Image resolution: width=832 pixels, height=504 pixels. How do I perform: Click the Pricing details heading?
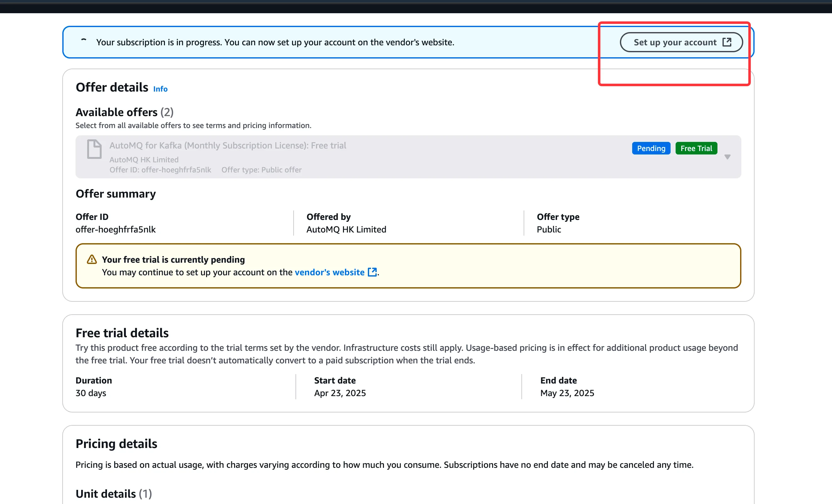point(116,444)
